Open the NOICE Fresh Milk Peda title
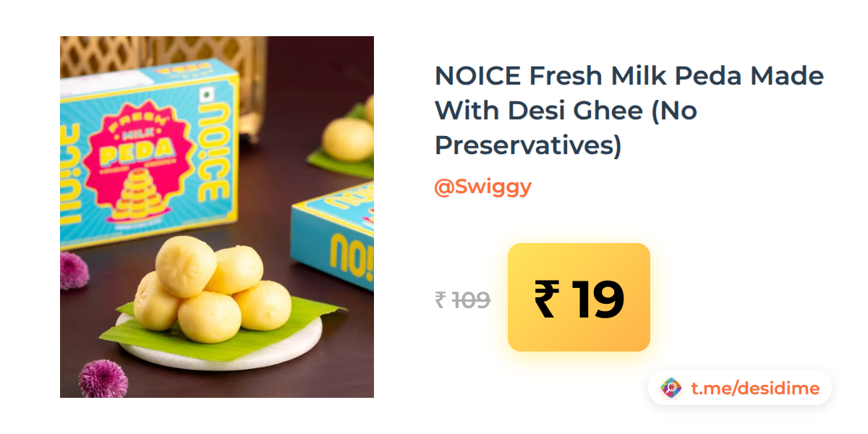This screenshot has height=434, width=868. pyautogui.click(x=629, y=111)
